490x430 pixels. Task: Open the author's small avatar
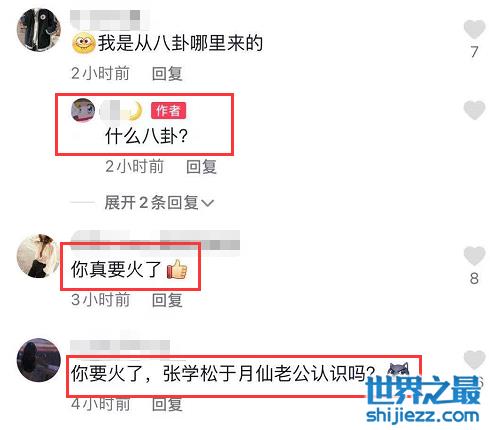coord(83,110)
